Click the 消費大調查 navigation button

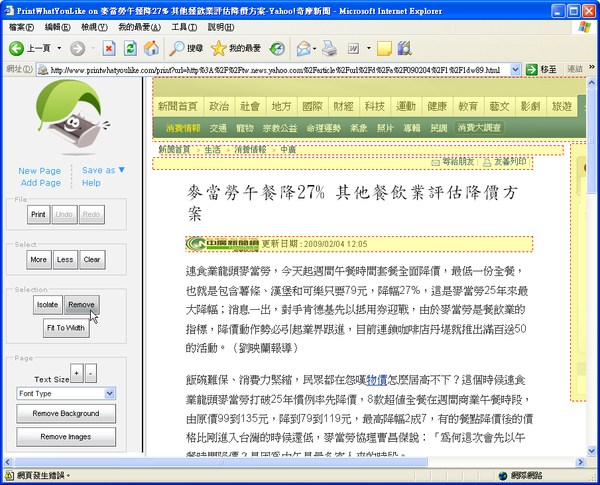point(479,127)
